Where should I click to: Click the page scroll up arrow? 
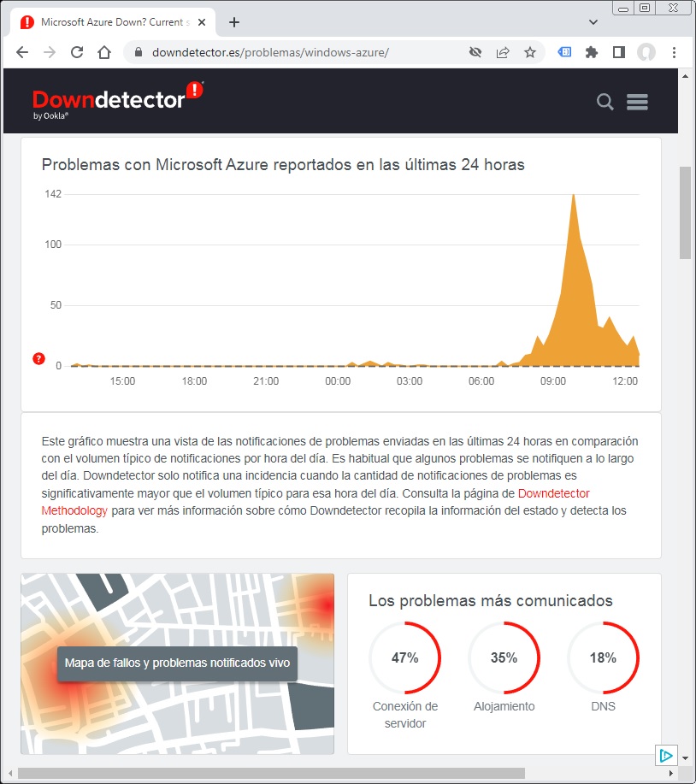tap(685, 76)
